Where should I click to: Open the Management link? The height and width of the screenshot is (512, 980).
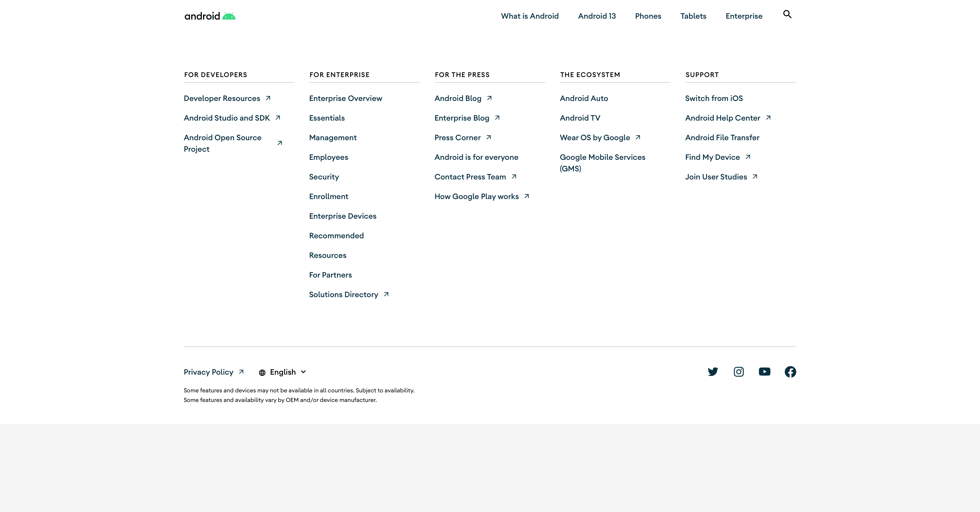point(333,138)
